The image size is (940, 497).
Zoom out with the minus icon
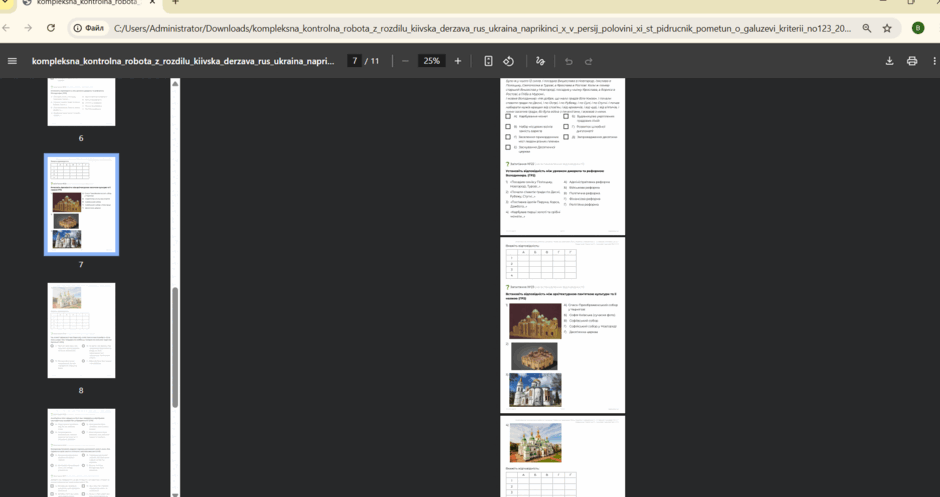(405, 61)
